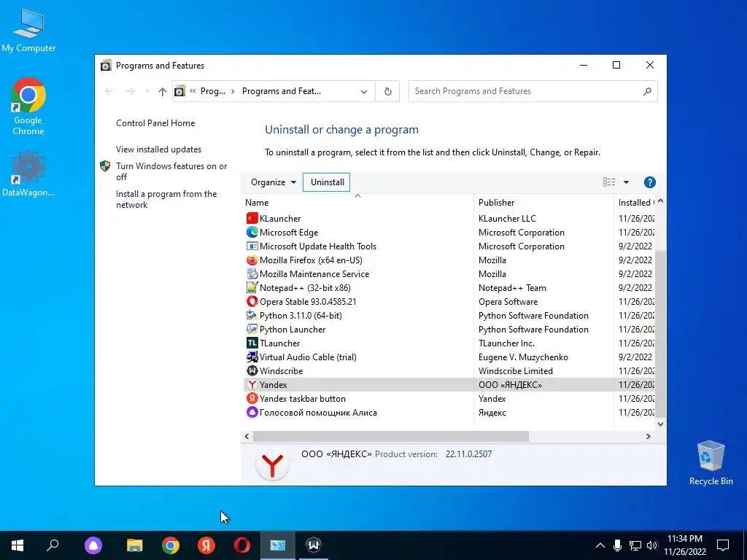Open Google Chrome desktop shortcut
This screenshot has height=560, width=747.
point(28,106)
